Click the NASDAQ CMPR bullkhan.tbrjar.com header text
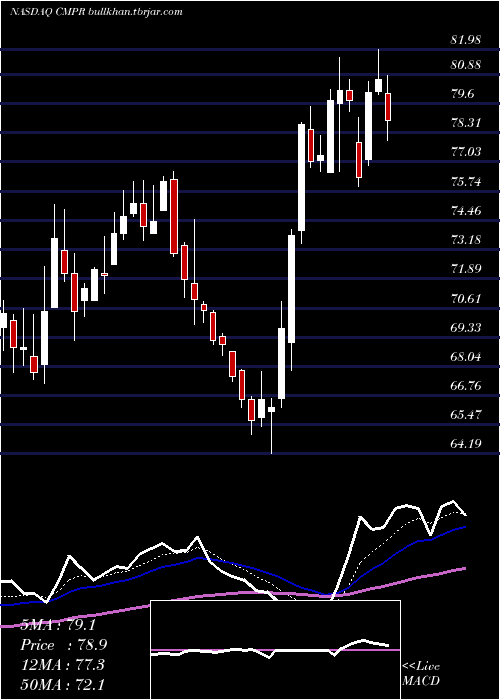Image resolution: width=500 pixels, height=700 pixels. point(96,12)
